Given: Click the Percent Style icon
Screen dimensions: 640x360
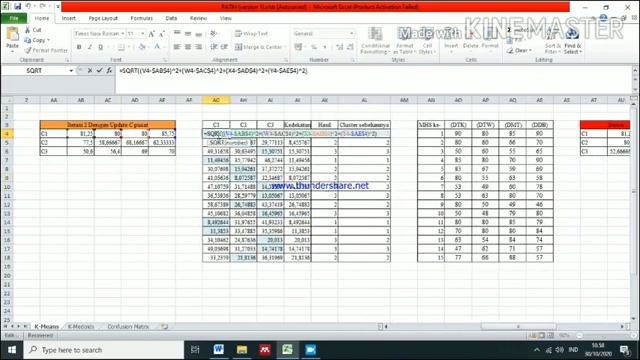Looking at the screenshot, I should click(x=314, y=47).
